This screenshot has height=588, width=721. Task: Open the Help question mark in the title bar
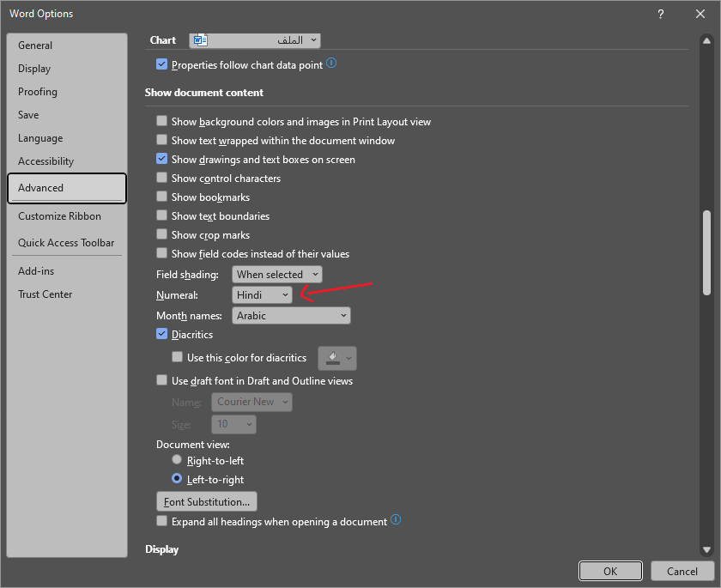point(660,14)
